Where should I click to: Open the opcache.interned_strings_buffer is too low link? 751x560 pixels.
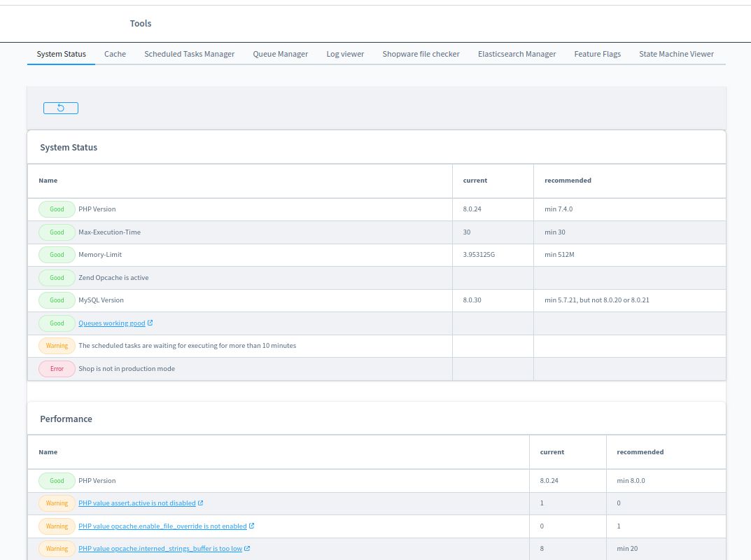tap(160, 548)
